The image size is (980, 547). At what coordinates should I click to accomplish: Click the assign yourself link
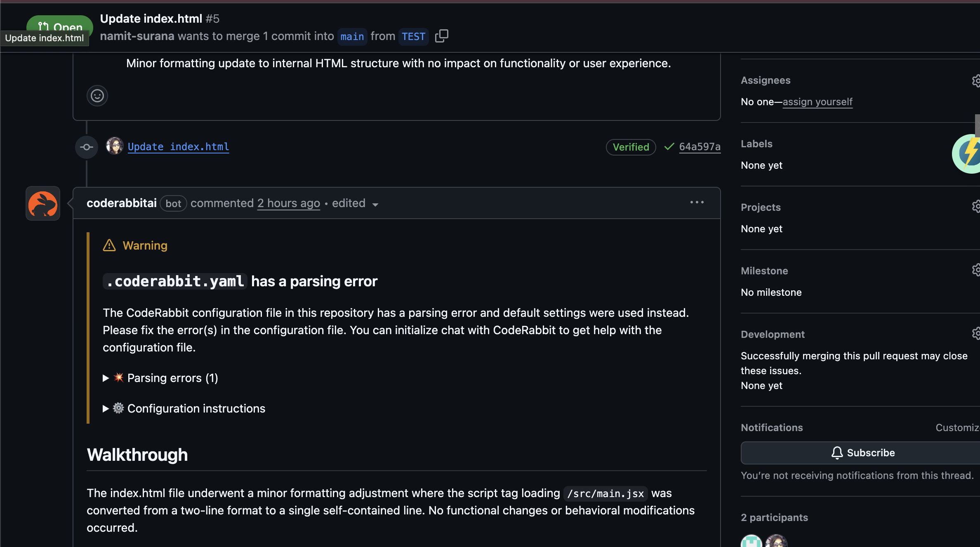(817, 102)
